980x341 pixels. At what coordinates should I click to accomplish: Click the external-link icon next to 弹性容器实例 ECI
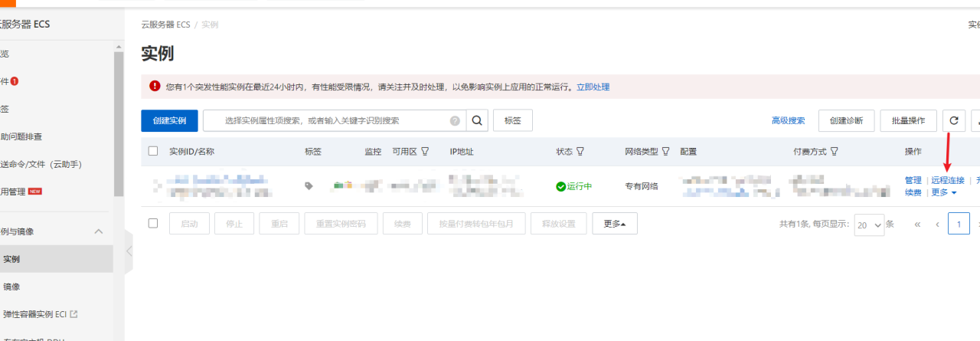(74, 314)
